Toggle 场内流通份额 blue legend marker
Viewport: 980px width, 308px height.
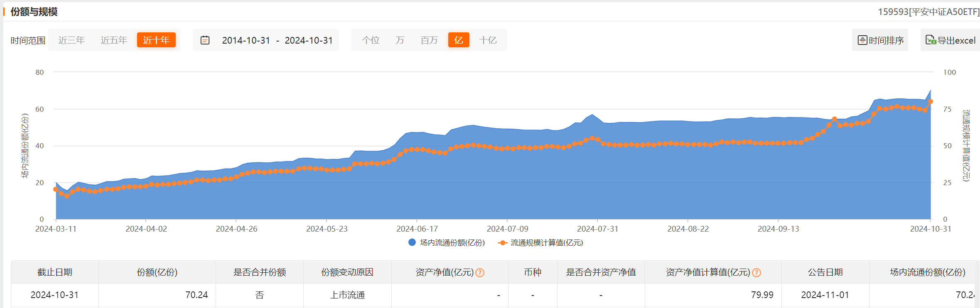pyautogui.click(x=412, y=242)
